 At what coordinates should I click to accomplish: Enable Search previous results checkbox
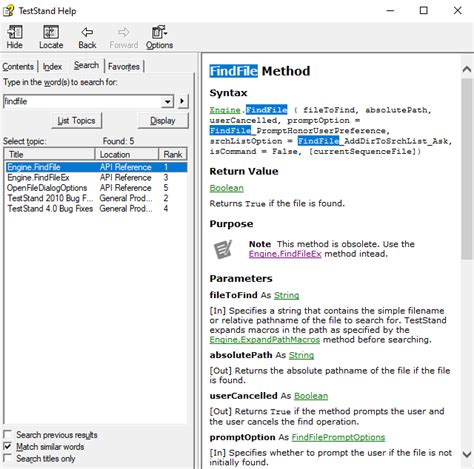[7, 434]
